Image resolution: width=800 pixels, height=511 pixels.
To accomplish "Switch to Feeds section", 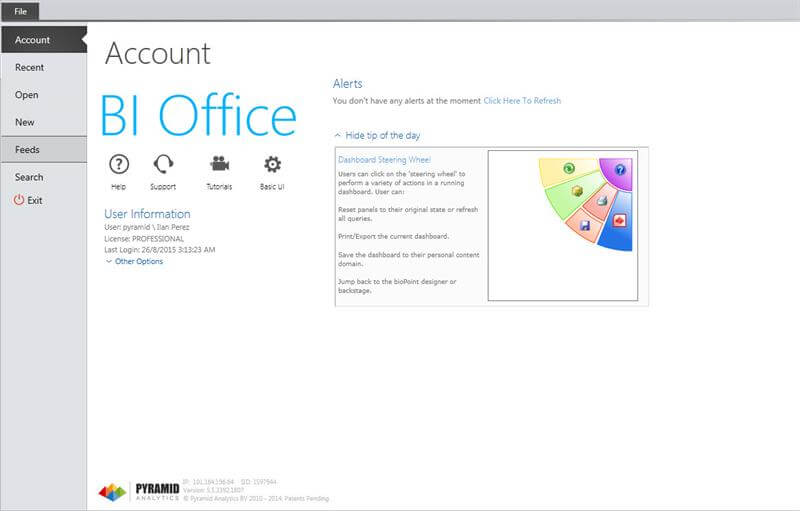I will pos(44,149).
